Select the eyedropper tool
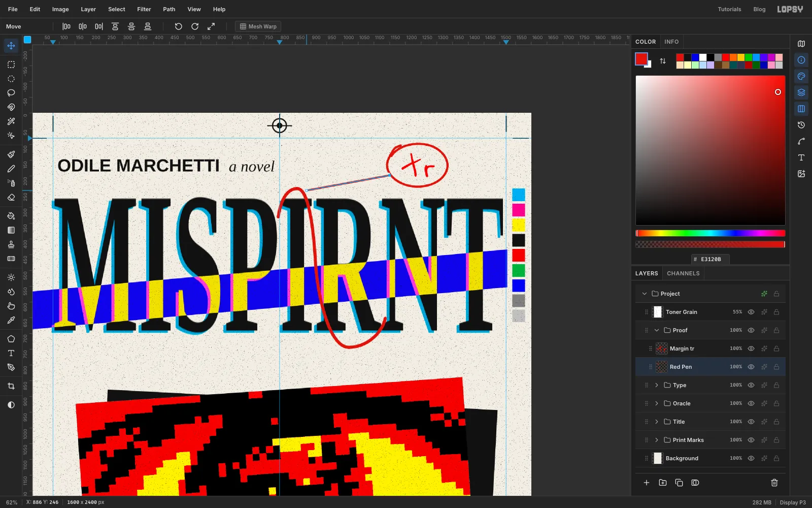The height and width of the screenshot is (508, 812). click(x=11, y=320)
